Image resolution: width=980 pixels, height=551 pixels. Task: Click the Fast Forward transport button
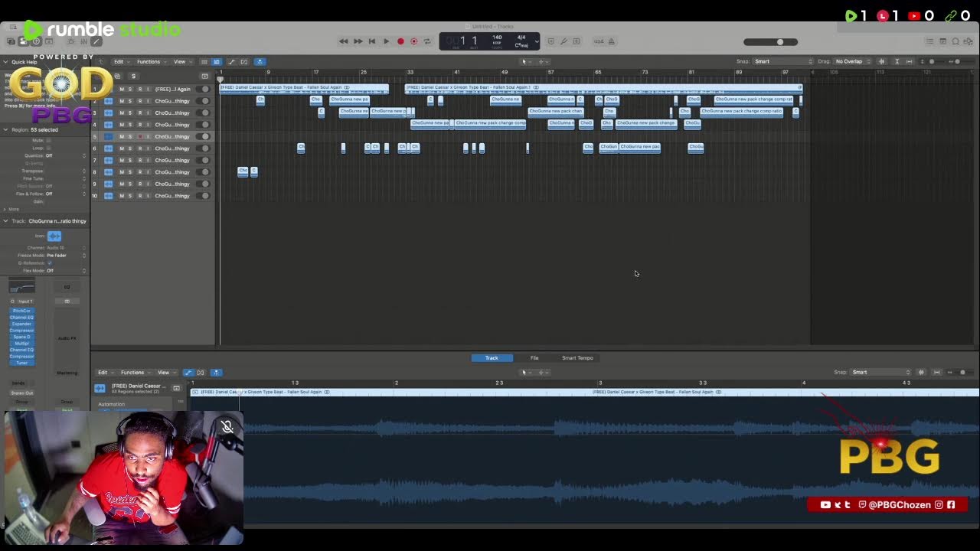point(358,41)
